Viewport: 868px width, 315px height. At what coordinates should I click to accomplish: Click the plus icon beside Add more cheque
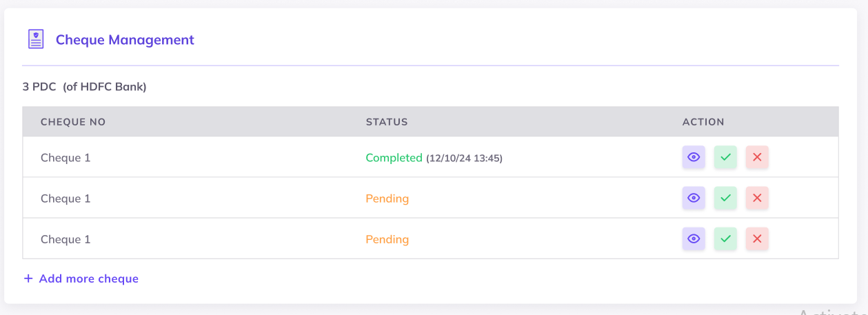[x=28, y=278]
